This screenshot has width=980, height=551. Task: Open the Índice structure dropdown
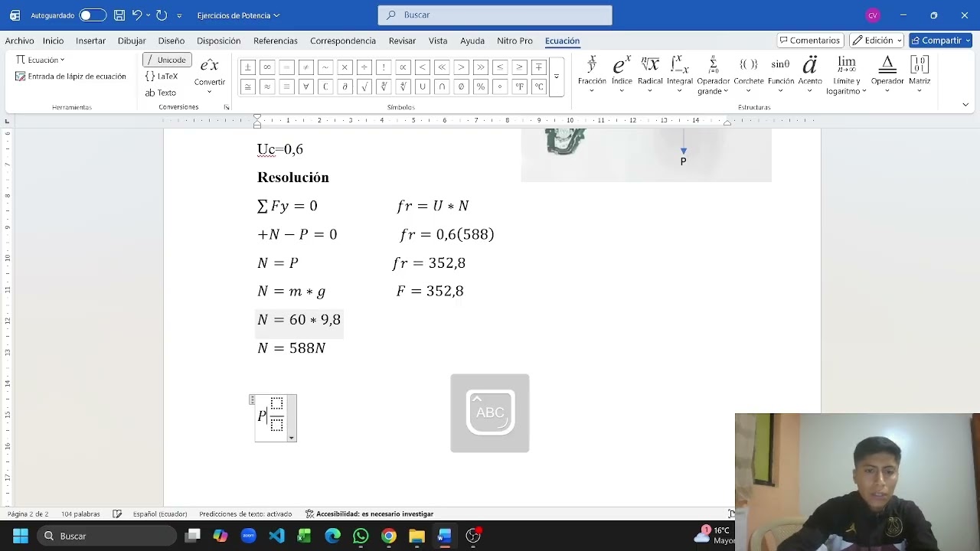tap(622, 75)
